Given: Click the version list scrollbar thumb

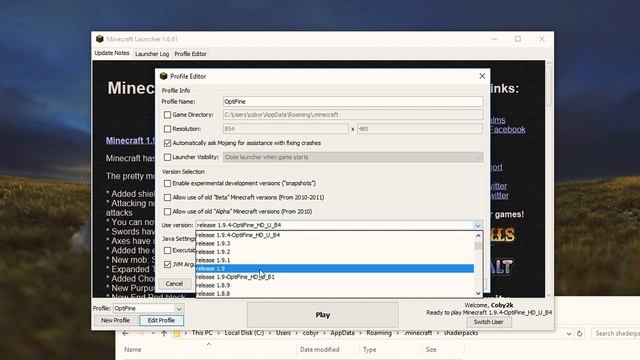Looking at the screenshot, I should pyautogui.click(x=478, y=245).
